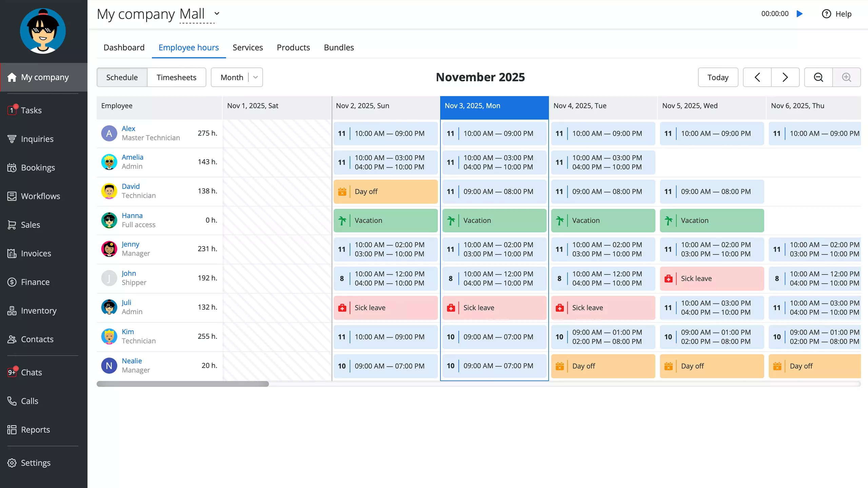Open the Help icon link

[x=836, y=14]
